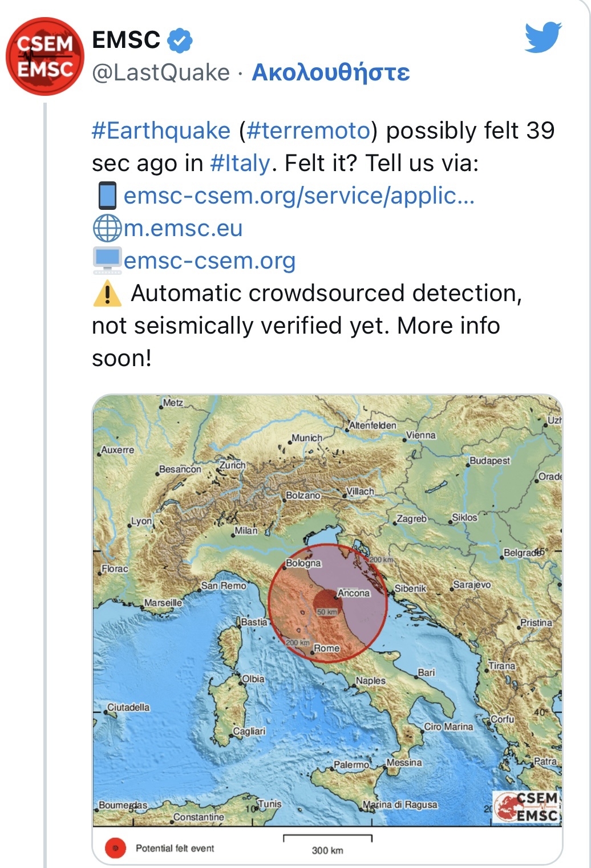Open the #Earthquake hashtag

(x=161, y=131)
